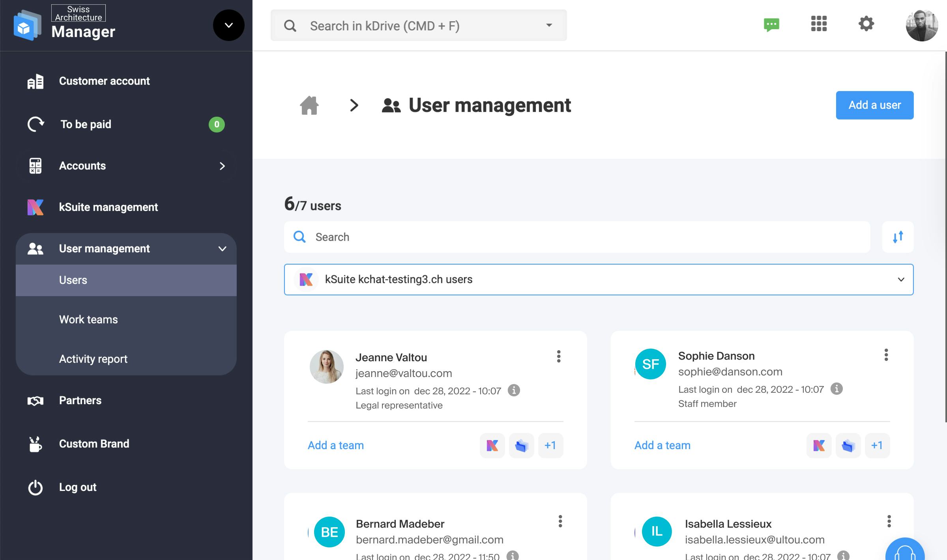Viewport: 947px width, 560px height.
Task: Expand the kSuite kchat-testing3.ch users filter dropdown
Action: pos(901,280)
